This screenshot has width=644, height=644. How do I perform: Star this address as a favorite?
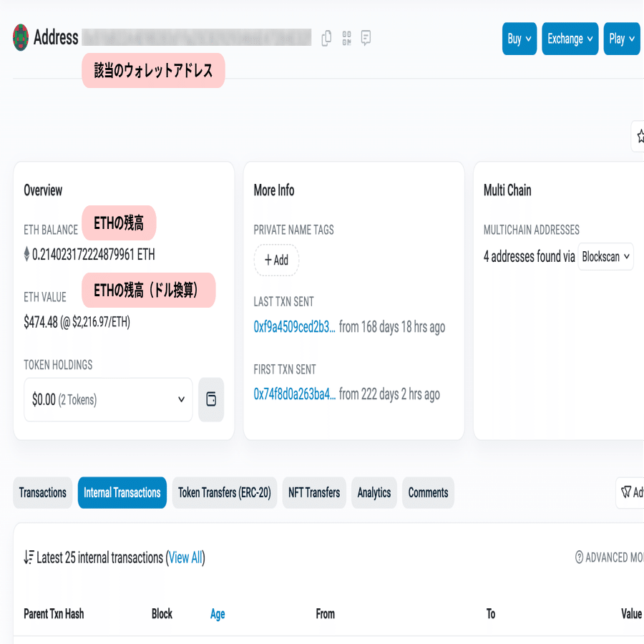pos(640,136)
